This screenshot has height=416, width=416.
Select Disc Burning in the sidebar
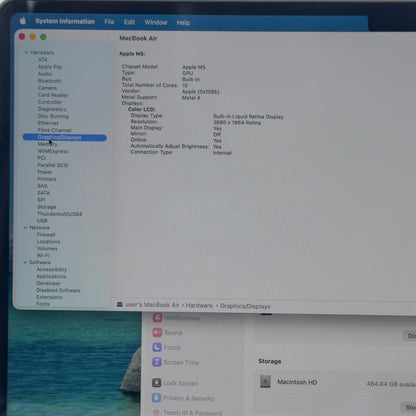(x=53, y=116)
